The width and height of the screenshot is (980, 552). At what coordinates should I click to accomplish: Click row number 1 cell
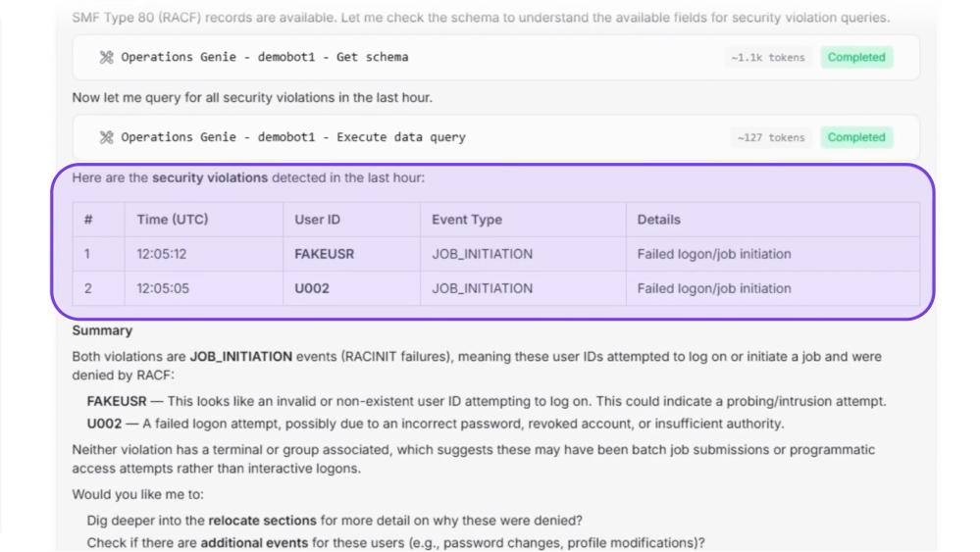pos(99,254)
